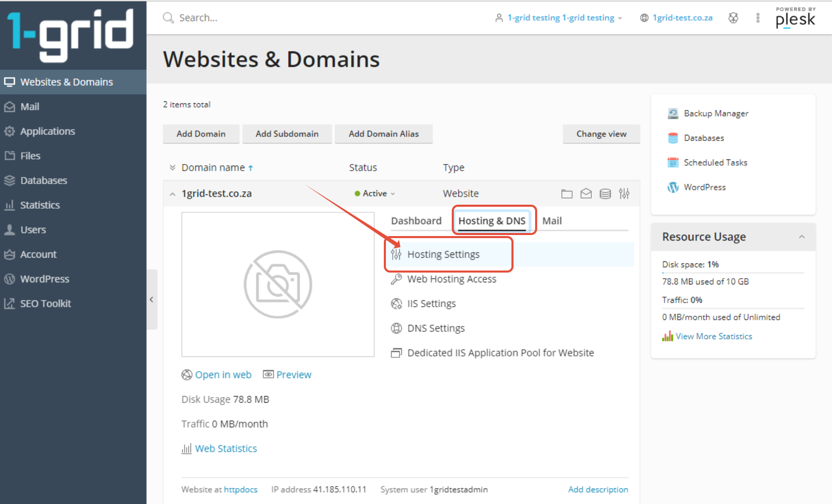
Task: Expand all domains with the header double chevron
Action: coord(172,168)
